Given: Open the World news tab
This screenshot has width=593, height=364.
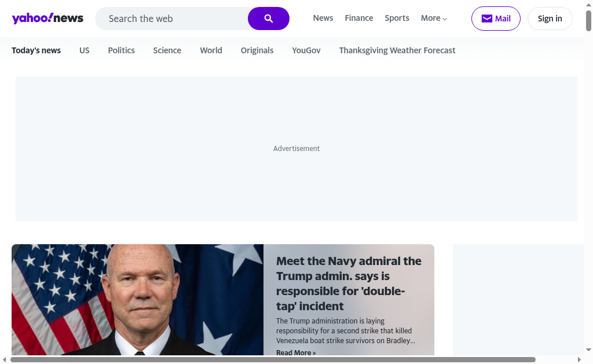Looking at the screenshot, I should 211,50.
